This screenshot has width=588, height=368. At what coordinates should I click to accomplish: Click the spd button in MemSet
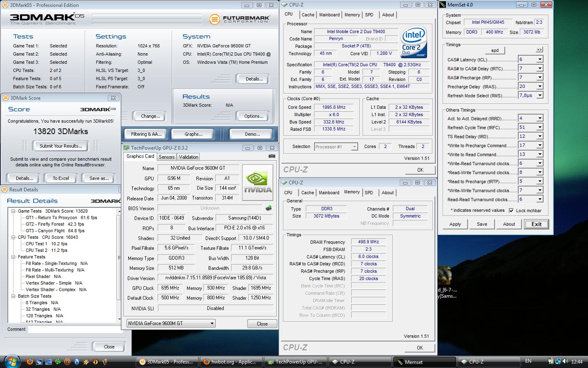[495, 50]
